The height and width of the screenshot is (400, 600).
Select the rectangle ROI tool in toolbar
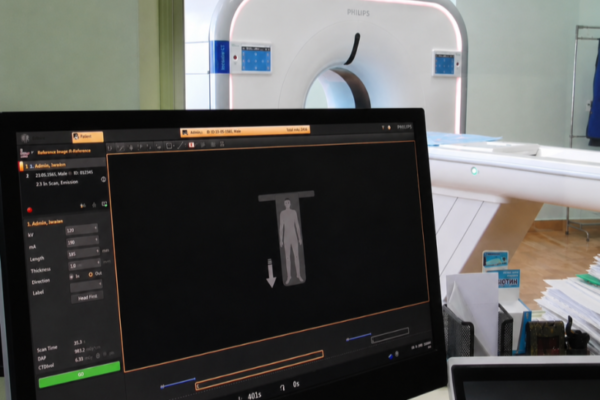[169, 146]
